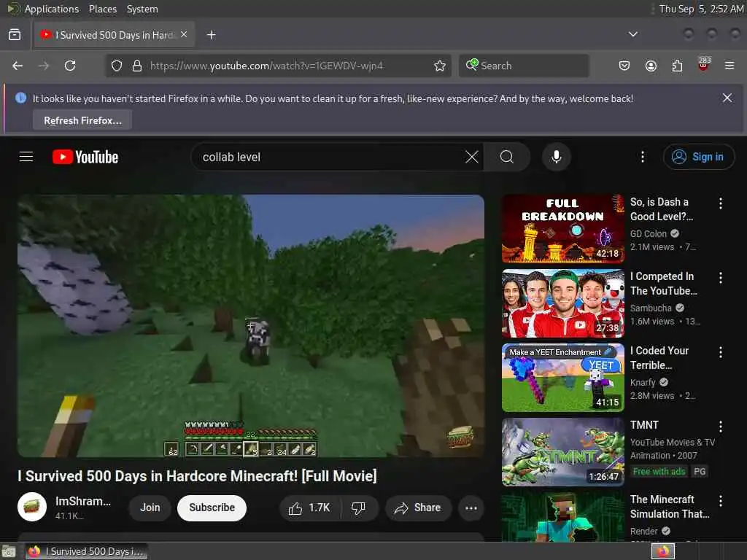Open the TMNT movie thumbnail
Screen dimensions: 747x560
562,451
